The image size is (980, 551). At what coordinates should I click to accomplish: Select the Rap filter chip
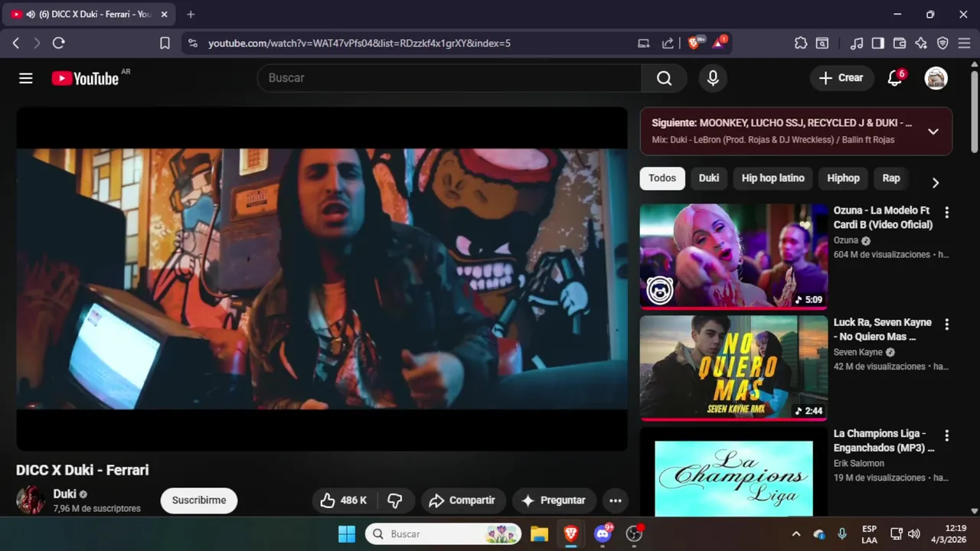click(x=891, y=178)
